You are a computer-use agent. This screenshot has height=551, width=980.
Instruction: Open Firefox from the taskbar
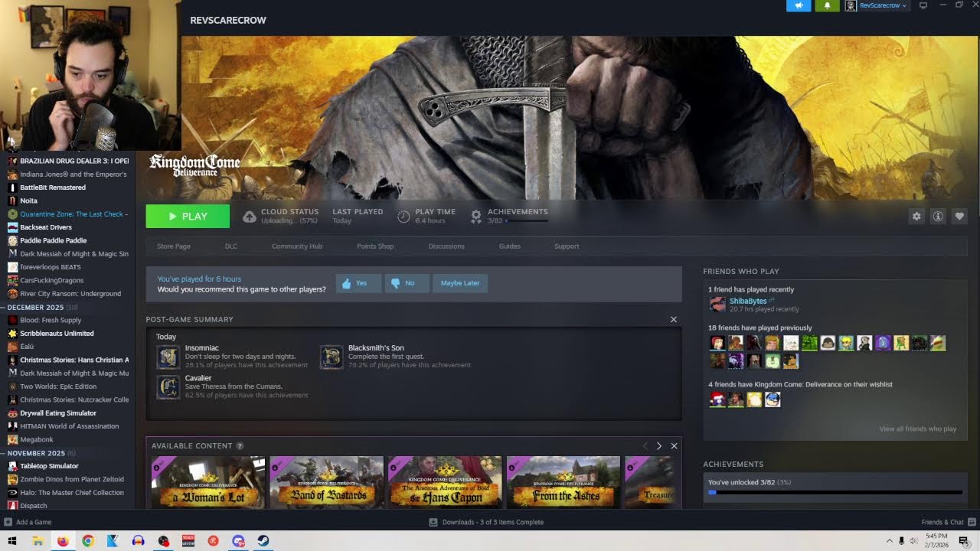[63, 541]
